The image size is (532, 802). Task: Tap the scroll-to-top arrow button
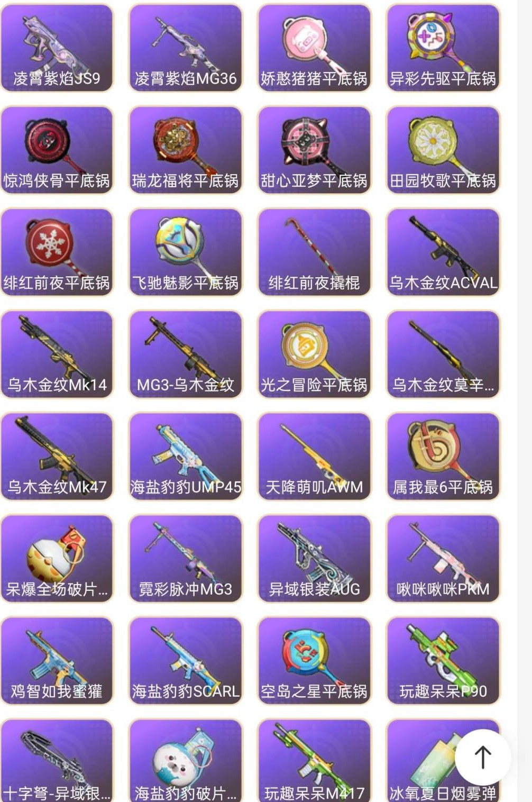[x=483, y=757]
